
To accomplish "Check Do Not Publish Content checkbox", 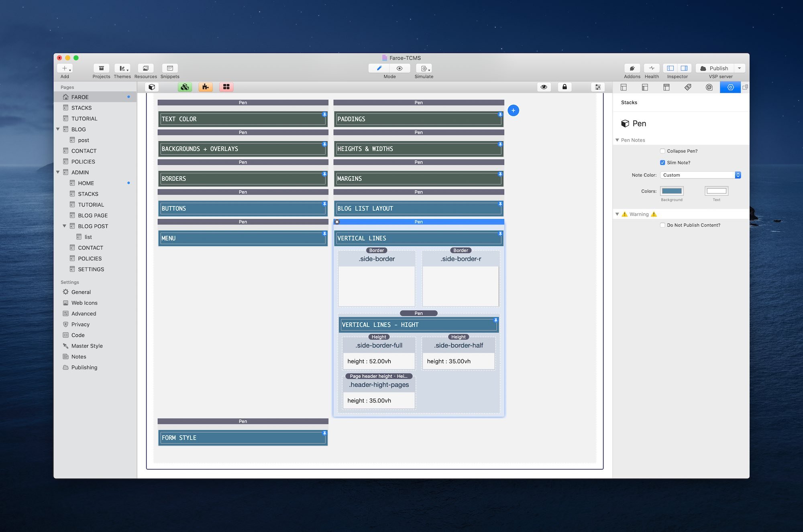I will point(662,225).
